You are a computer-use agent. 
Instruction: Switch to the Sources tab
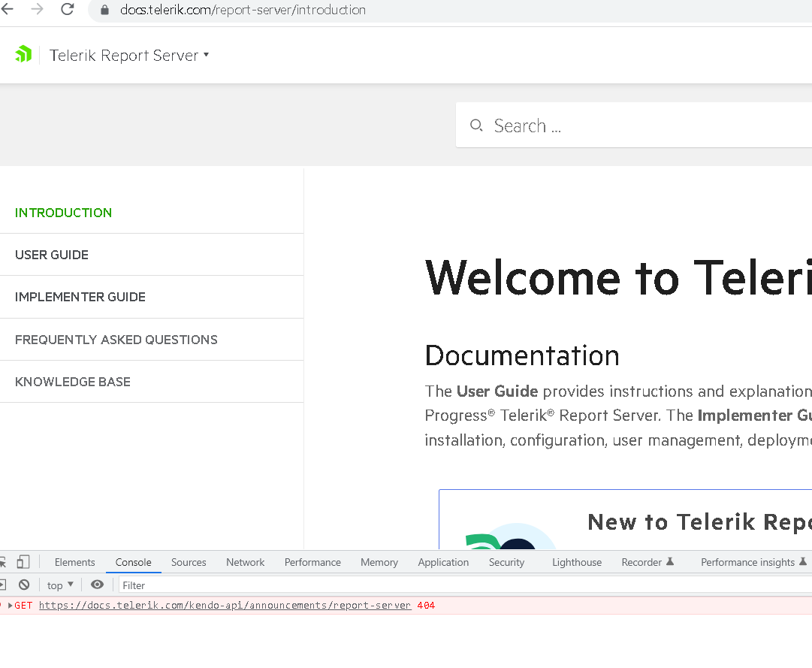tap(189, 562)
